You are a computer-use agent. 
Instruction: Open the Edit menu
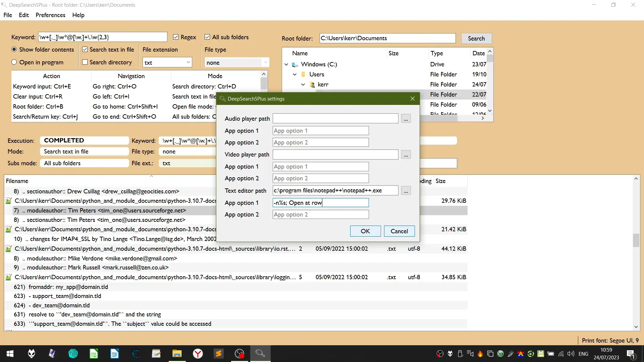click(23, 15)
